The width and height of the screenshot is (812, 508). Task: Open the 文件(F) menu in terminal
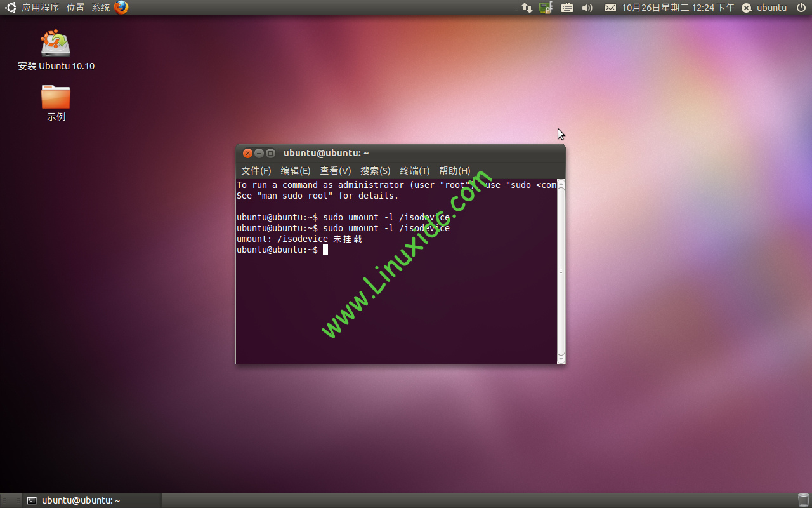point(256,171)
